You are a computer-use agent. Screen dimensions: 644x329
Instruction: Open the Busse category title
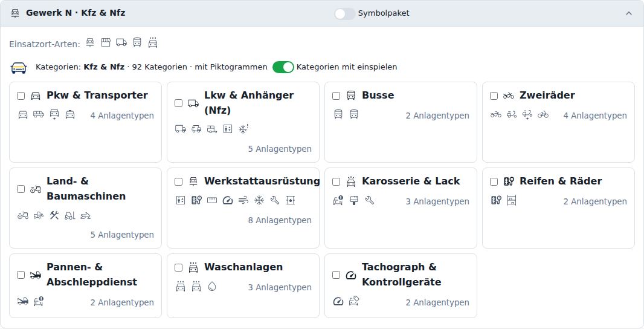click(x=378, y=96)
